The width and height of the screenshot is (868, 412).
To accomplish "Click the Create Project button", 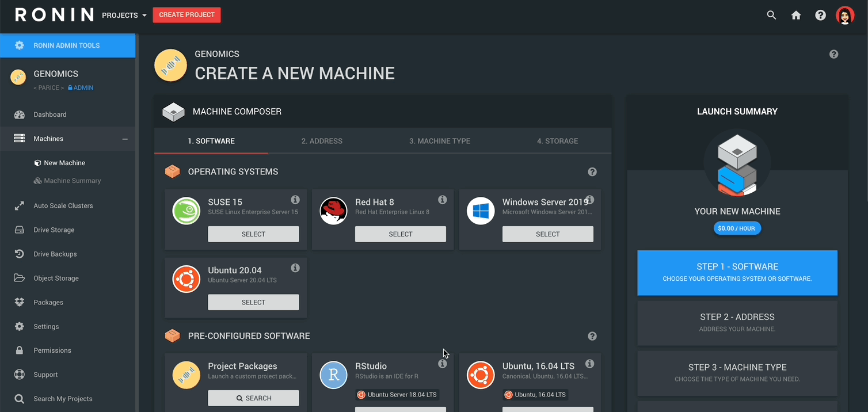I will click(x=186, y=15).
